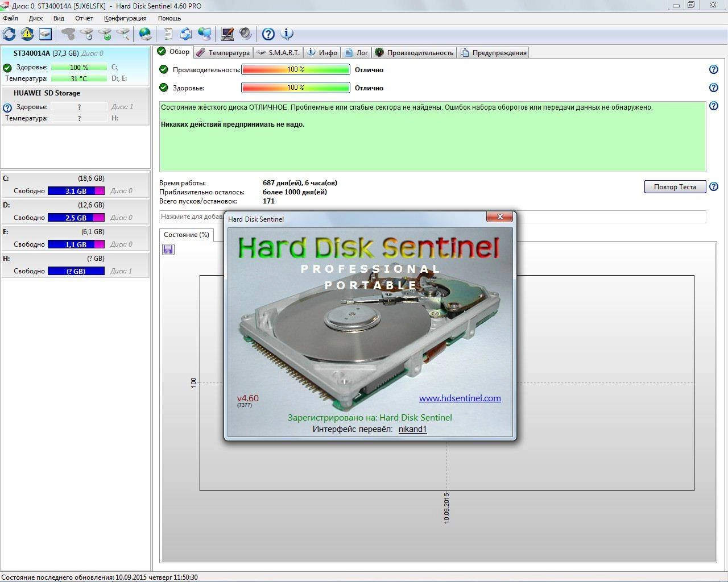Select drive C: partition row

(75, 185)
